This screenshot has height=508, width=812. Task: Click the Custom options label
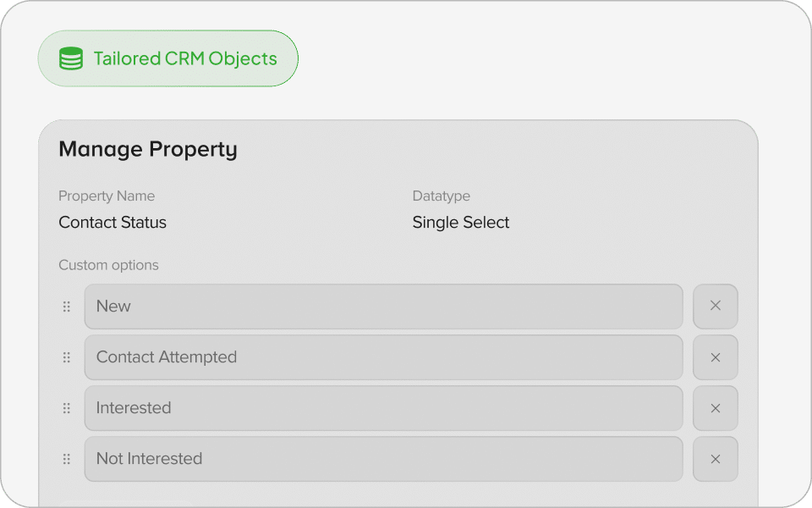click(108, 265)
